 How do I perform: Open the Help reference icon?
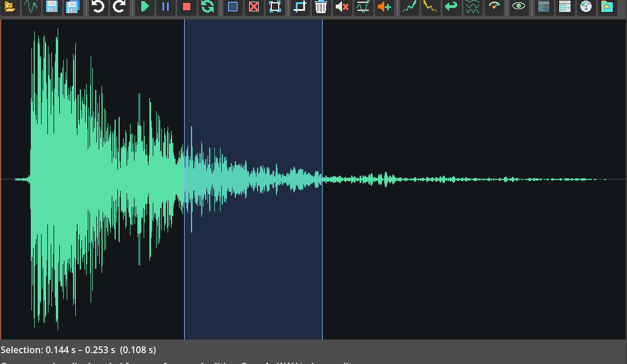[x=565, y=6]
